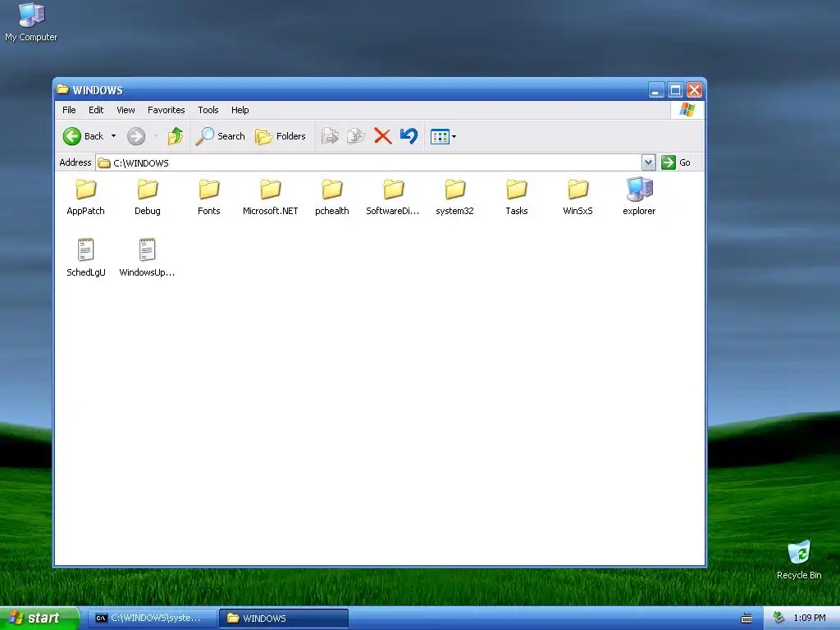Select the Debug folder
Screen dimensions: 840x630
[x=148, y=197]
